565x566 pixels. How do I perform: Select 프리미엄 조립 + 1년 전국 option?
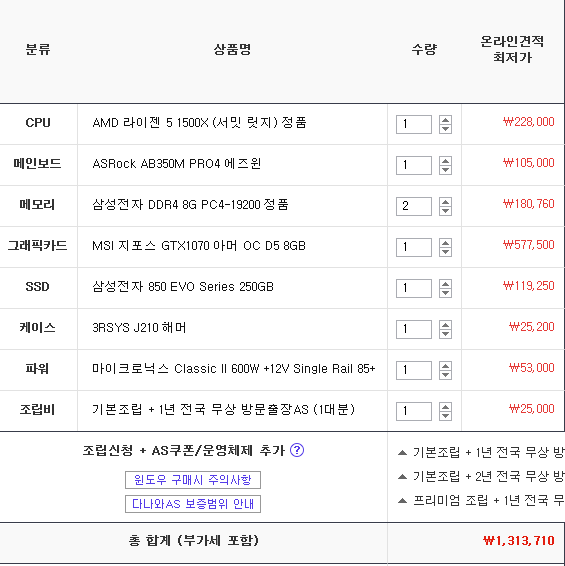coord(481,500)
